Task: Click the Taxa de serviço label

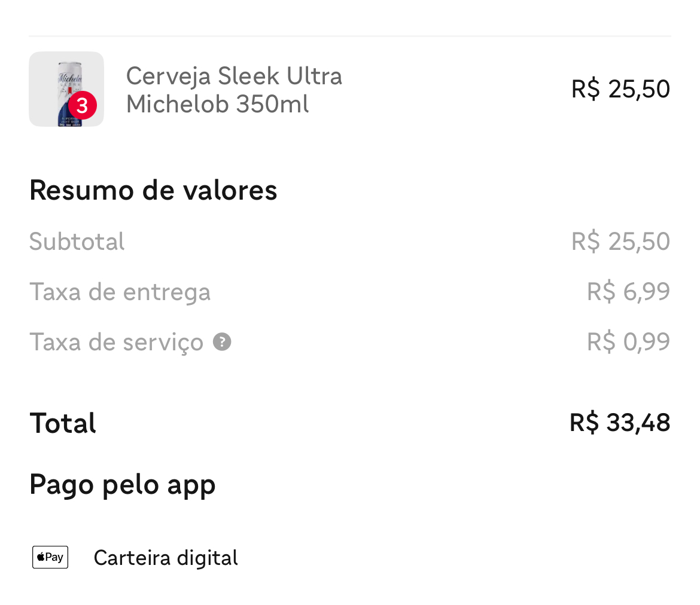Action: coord(117,343)
